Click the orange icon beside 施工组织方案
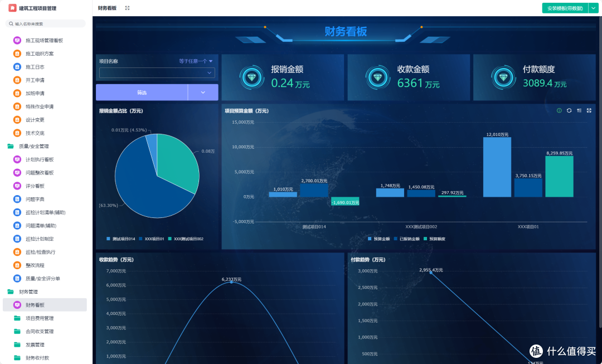This screenshot has height=364, width=602. pyautogui.click(x=17, y=54)
